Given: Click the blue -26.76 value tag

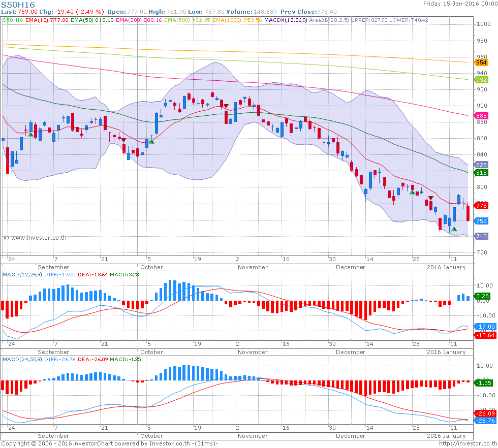Looking at the screenshot, I should click(x=485, y=421).
